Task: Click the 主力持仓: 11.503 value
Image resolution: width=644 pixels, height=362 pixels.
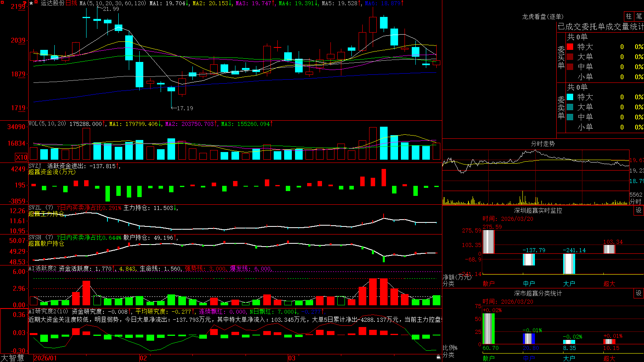Action: pos(148,208)
